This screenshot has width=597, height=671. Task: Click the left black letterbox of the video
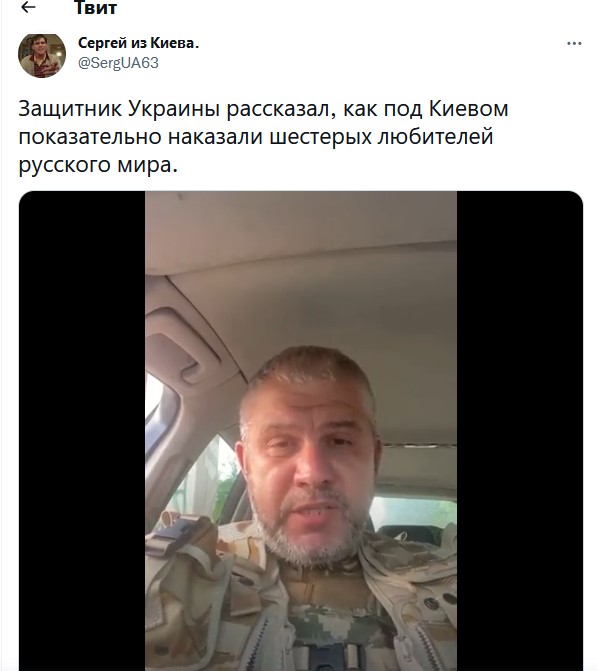click(82, 431)
